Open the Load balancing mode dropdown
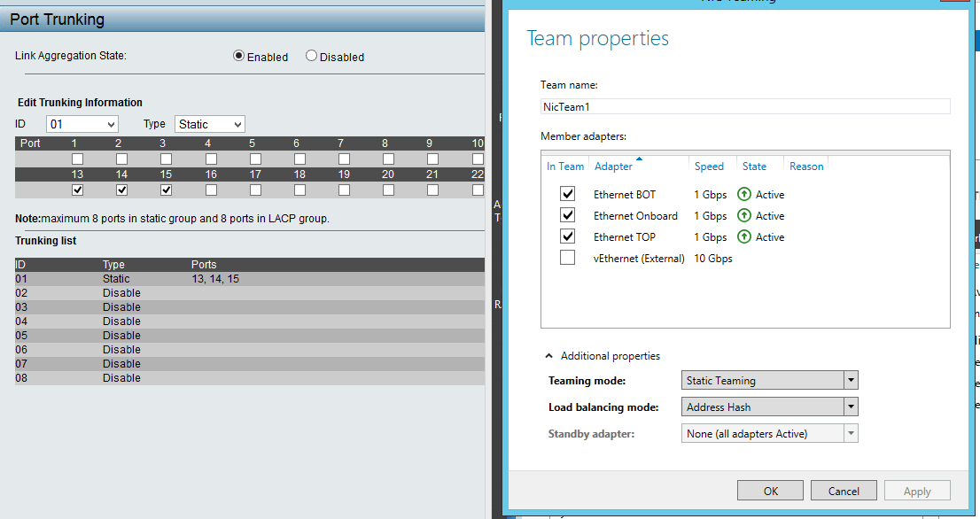The image size is (980, 519). tap(770, 407)
